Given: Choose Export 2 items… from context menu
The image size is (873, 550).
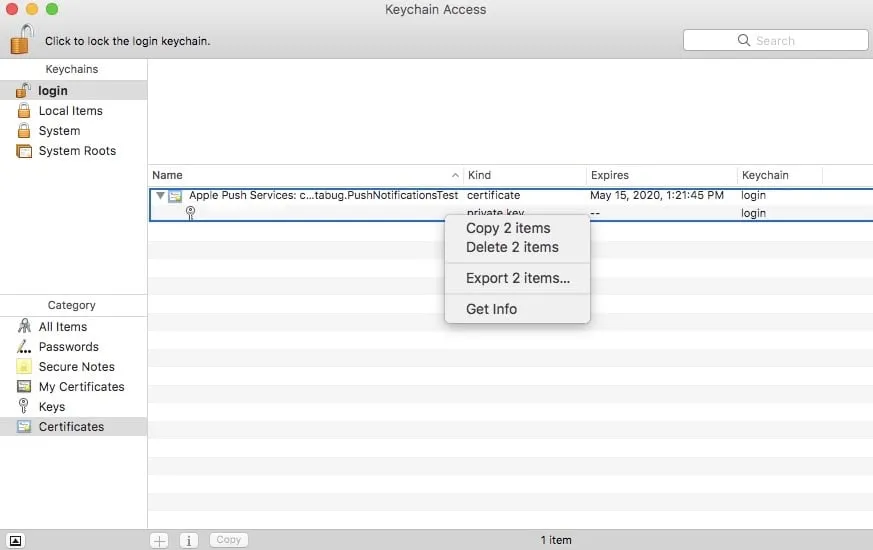Looking at the screenshot, I should click(517, 278).
